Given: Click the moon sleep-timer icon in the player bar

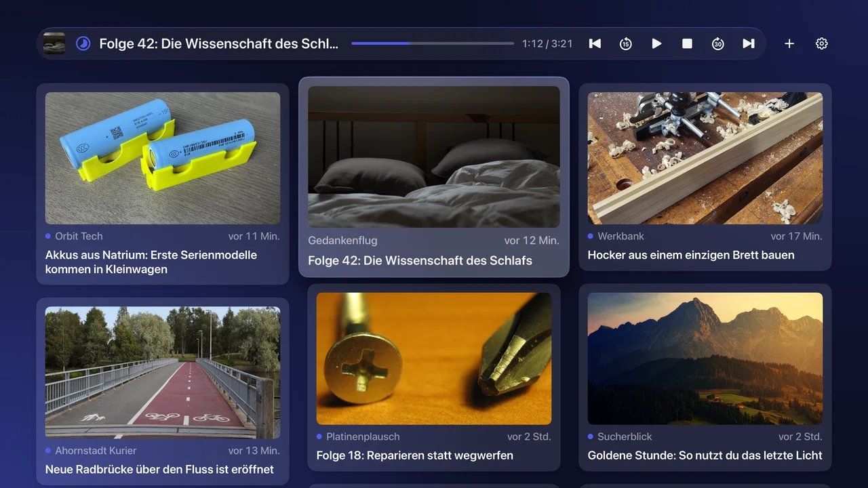Looking at the screenshot, I should click(x=83, y=43).
